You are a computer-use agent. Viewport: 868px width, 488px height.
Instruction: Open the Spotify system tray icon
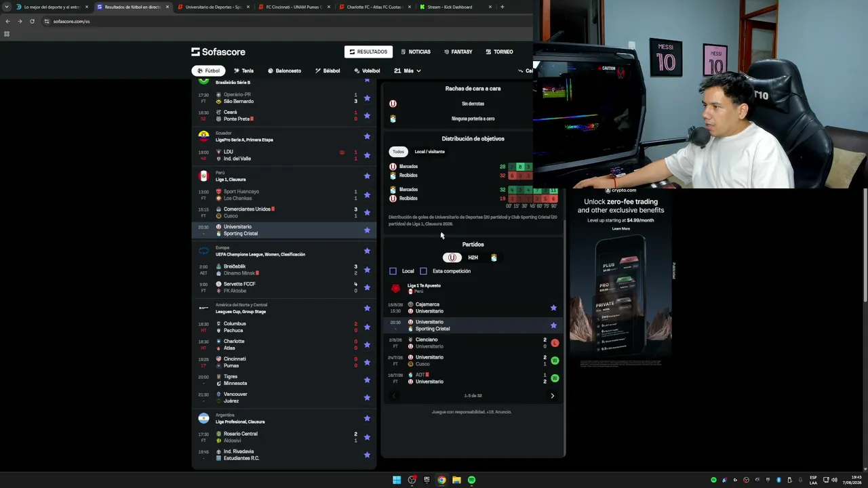coord(713,480)
